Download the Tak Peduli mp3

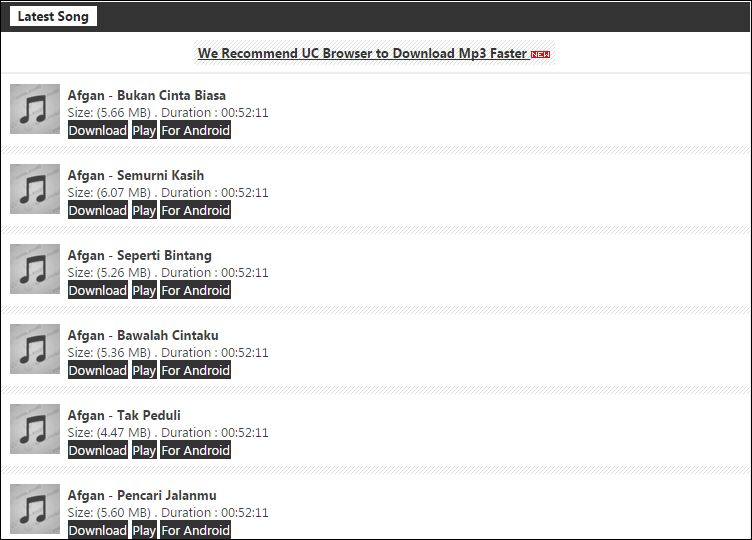click(98, 451)
